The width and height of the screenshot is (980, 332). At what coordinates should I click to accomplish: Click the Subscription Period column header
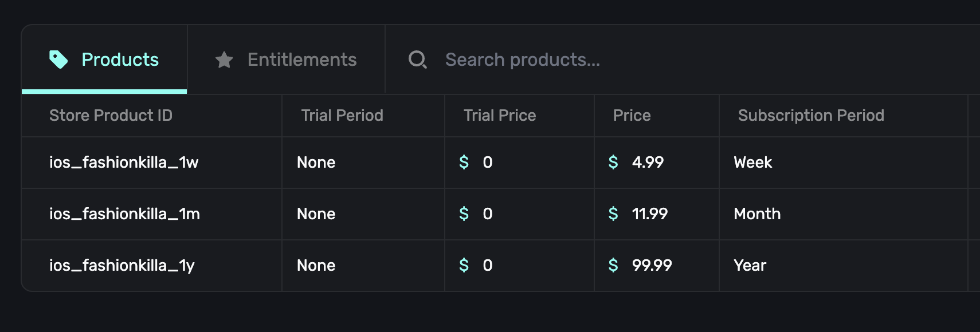click(811, 115)
